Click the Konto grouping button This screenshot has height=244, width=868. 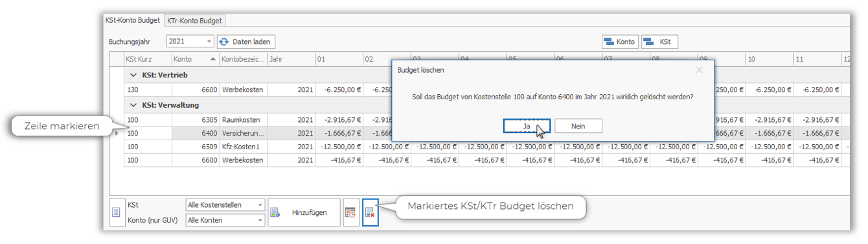[620, 42]
